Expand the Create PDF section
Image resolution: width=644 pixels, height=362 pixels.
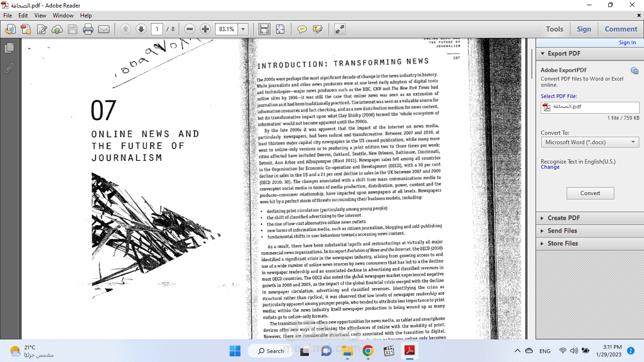point(590,218)
